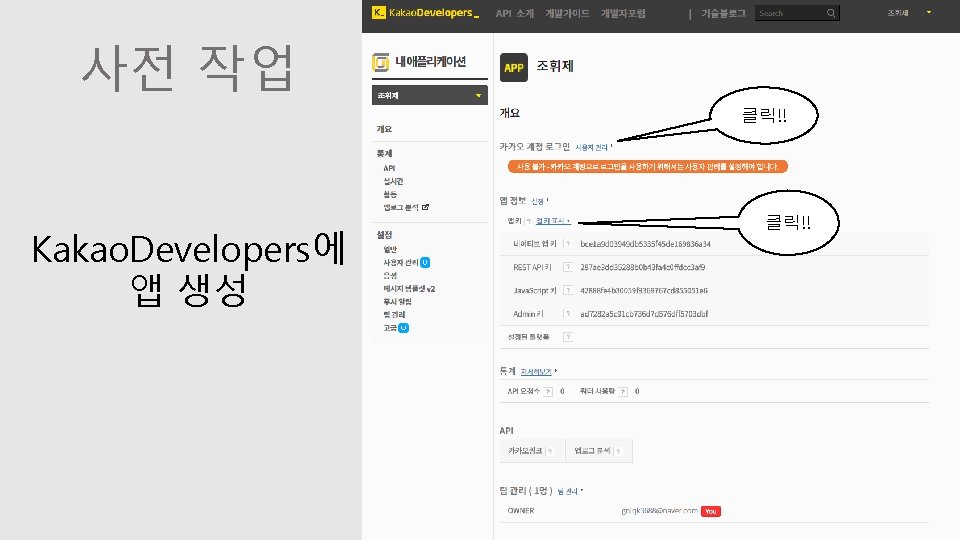Click 사용자 관리 link beside 카카오 계정 로그인
Viewport: 960px width, 540px height.
click(x=591, y=148)
